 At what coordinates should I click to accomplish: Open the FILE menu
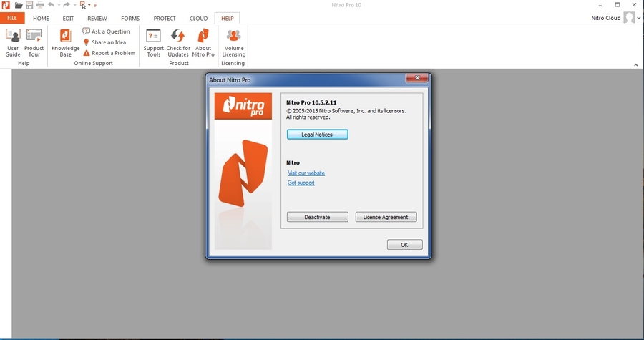click(12, 18)
